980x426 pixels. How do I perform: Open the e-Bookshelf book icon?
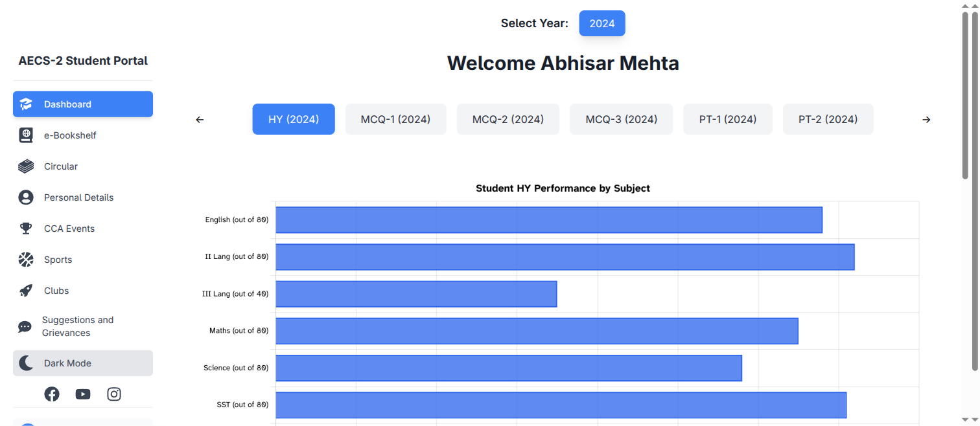[x=26, y=135]
